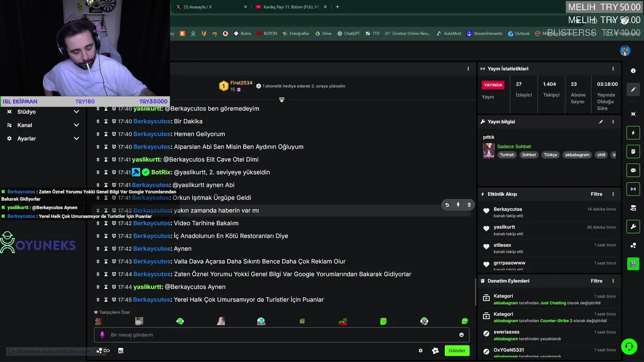This screenshot has height=362, width=644.
Task: Click the Sadece Sohbet category link
Action: (x=514, y=147)
